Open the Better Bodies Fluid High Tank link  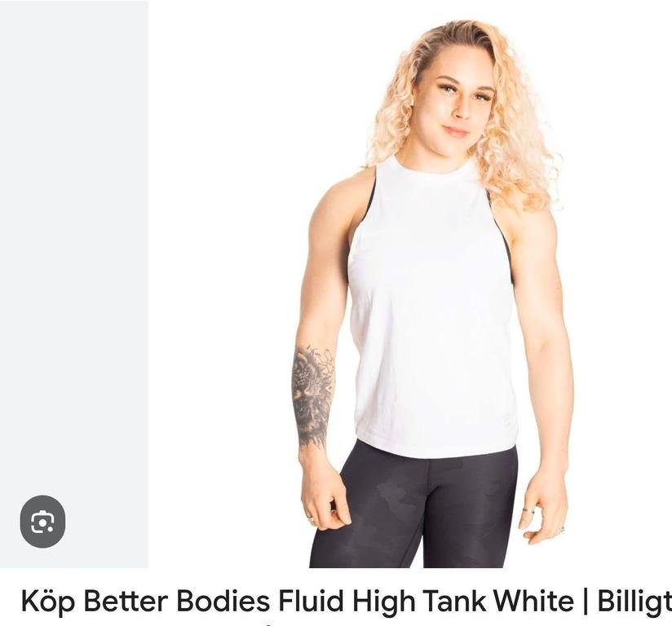pos(347,601)
